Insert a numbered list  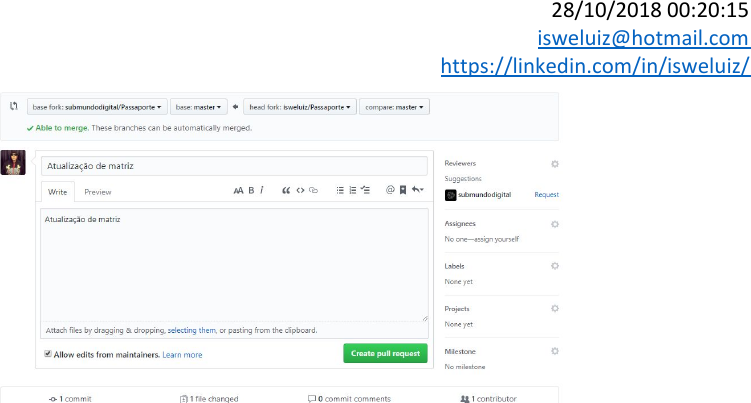(353, 190)
